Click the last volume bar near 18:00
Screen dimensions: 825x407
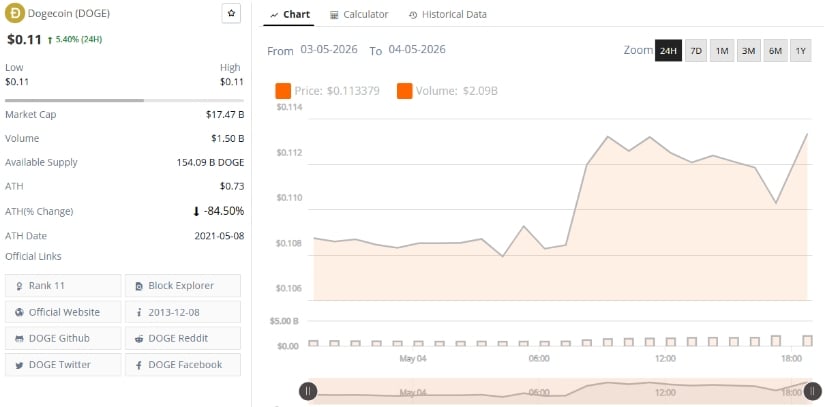click(x=808, y=341)
